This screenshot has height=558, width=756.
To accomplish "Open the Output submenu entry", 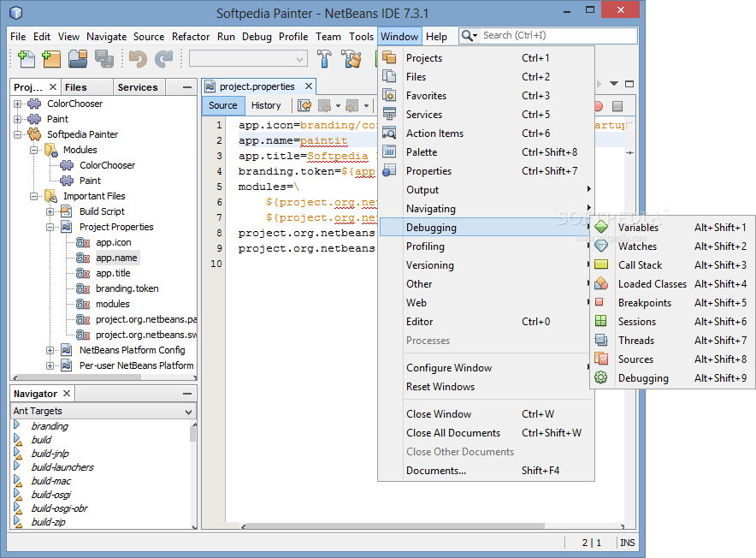I will coord(486,190).
